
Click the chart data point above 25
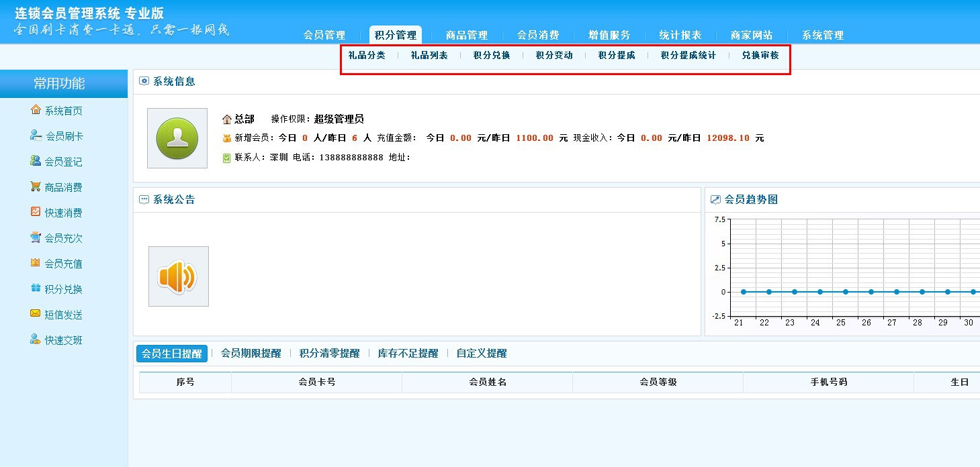tap(846, 292)
